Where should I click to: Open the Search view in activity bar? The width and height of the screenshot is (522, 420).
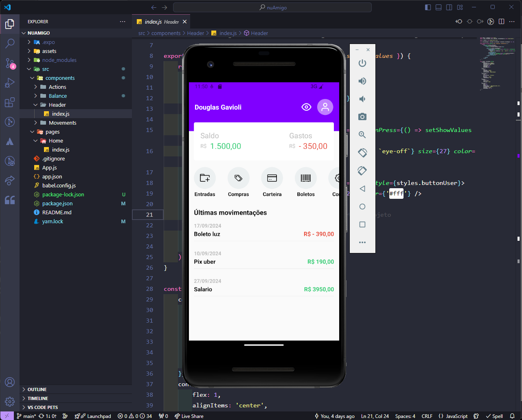pos(10,43)
